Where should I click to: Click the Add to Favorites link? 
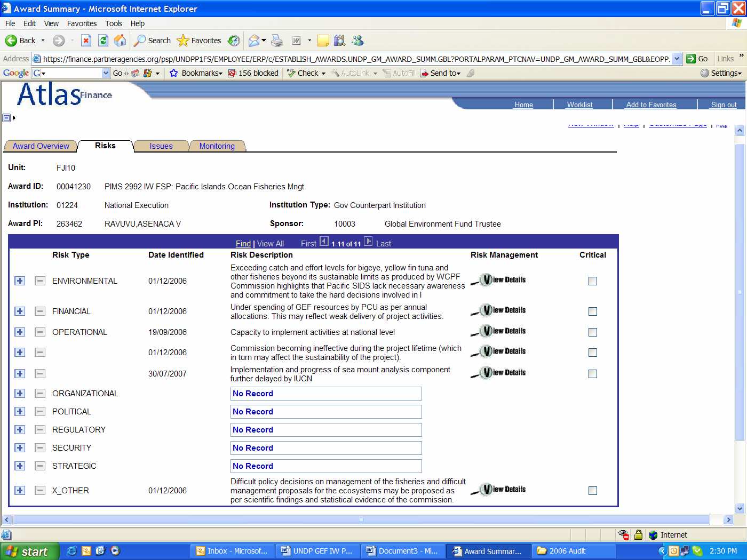point(651,105)
